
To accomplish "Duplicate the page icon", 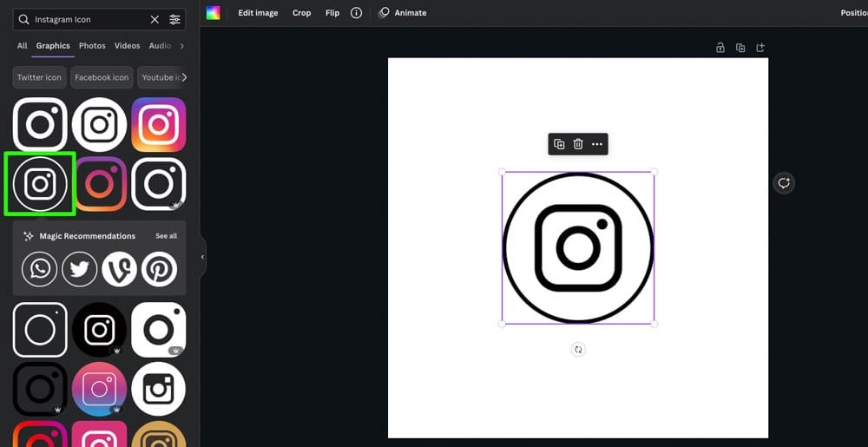I will (740, 48).
